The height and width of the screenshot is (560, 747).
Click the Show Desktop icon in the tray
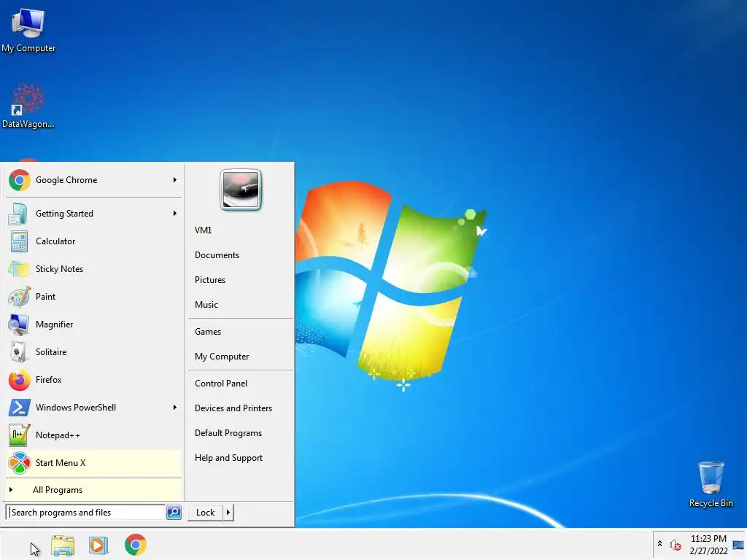pos(738,545)
